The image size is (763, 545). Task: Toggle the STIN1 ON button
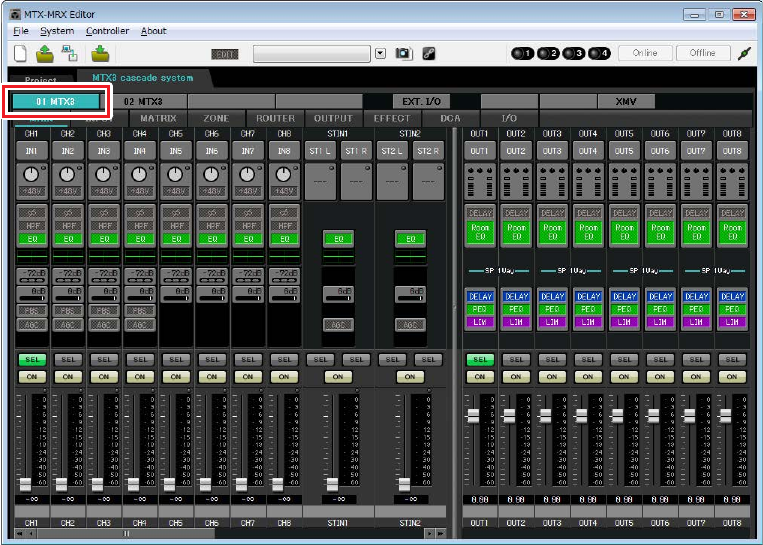tap(338, 377)
